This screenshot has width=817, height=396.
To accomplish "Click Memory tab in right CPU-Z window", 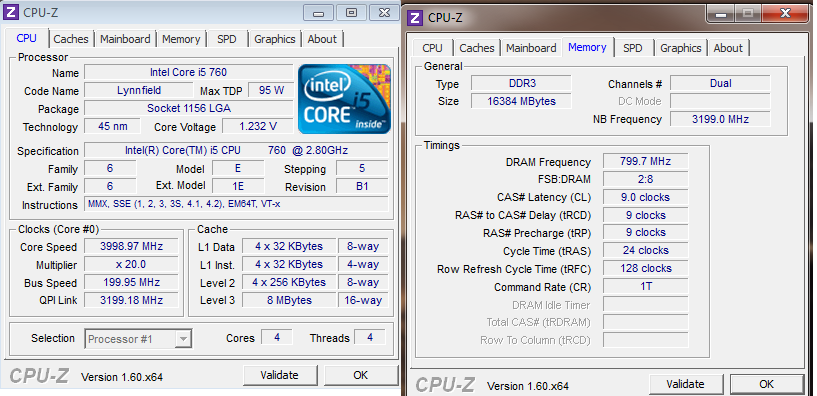I will [587, 47].
